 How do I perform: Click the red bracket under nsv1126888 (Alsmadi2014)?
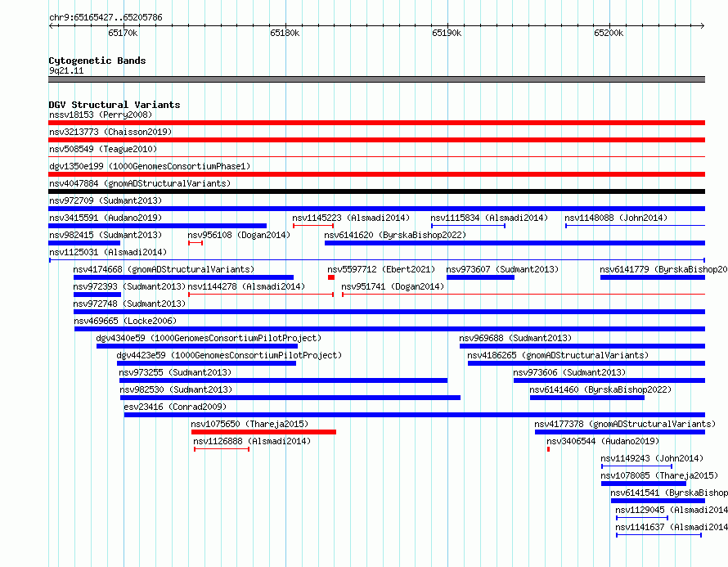[222, 449]
